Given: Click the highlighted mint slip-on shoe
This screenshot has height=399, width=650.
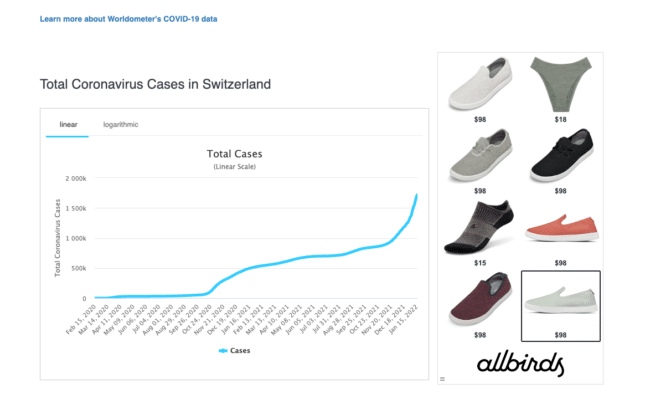Looking at the screenshot, I should click(561, 306).
